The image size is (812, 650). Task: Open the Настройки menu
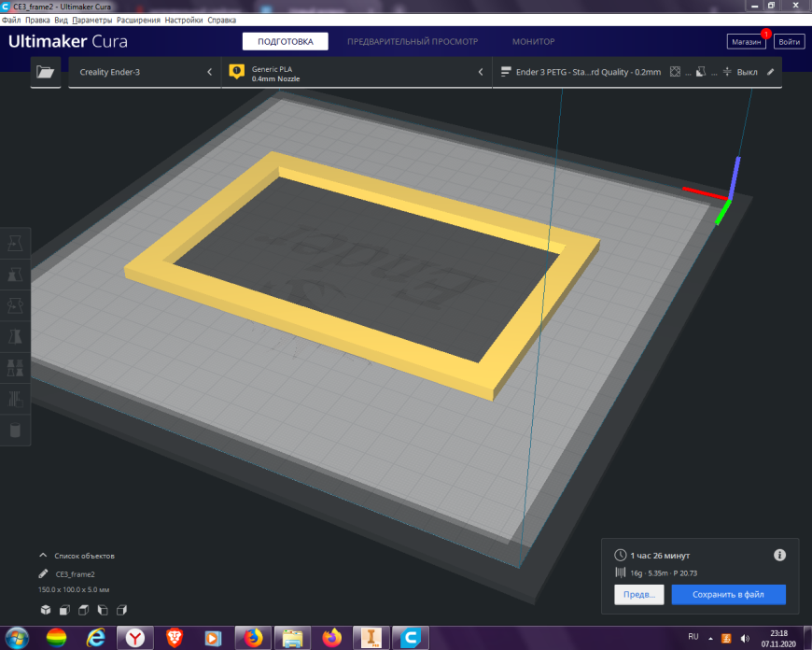click(183, 21)
